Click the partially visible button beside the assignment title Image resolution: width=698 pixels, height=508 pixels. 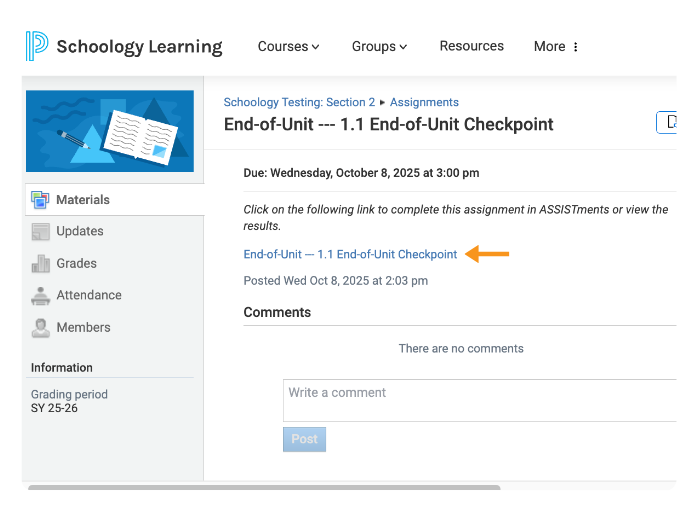pos(666,122)
